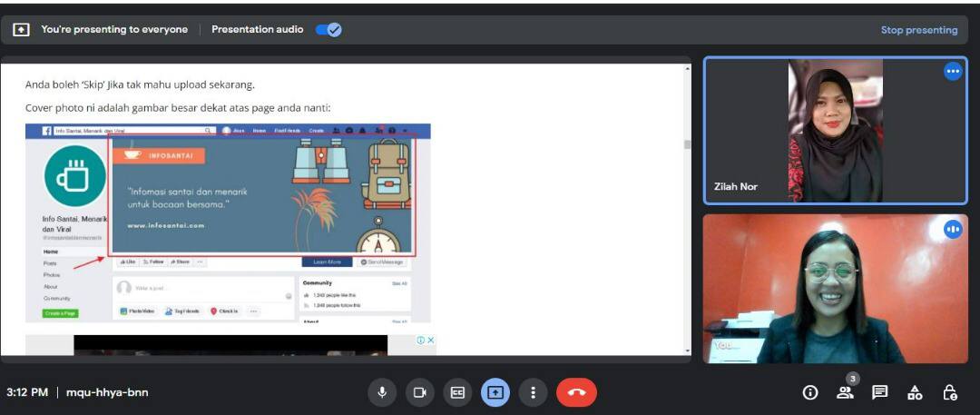The height and width of the screenshot is (415, 980).
Task: Open the activities panel
Action: [x=915, y=392]
